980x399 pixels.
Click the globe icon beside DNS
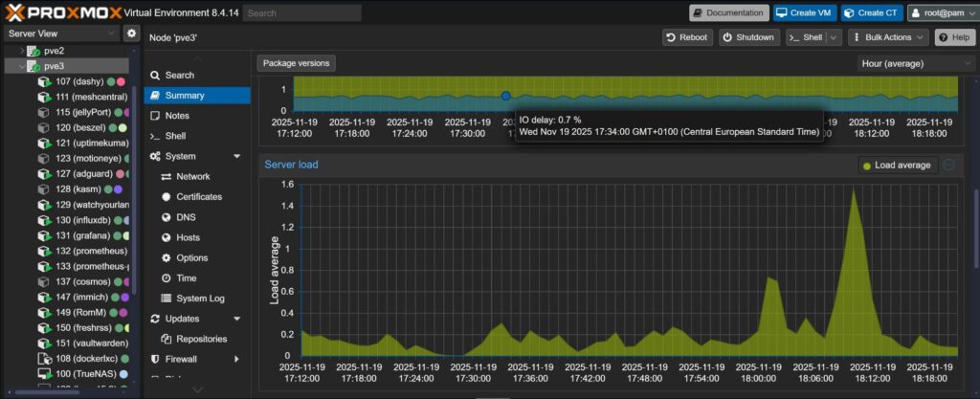(x=167, y=217)
